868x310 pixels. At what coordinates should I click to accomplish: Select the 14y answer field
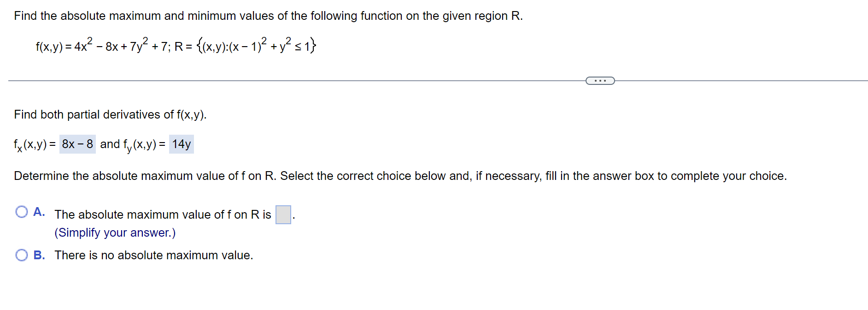[x=182, y=143]
